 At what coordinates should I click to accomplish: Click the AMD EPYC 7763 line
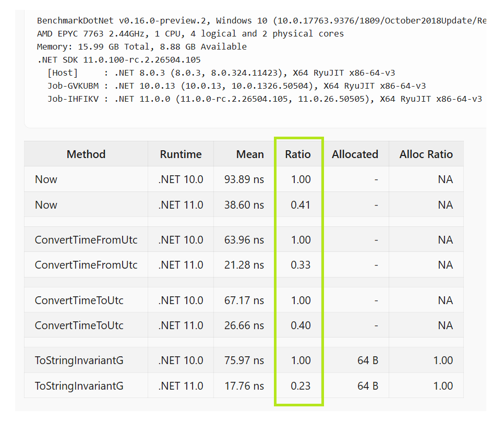tap(190, 33)
